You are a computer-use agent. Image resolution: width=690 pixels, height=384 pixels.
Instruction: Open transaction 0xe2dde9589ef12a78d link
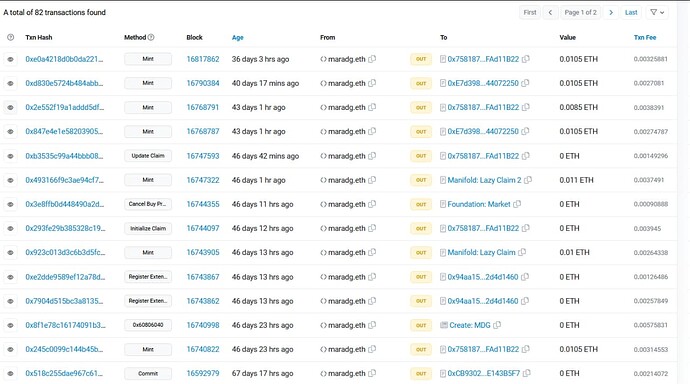tap(65, 277)
